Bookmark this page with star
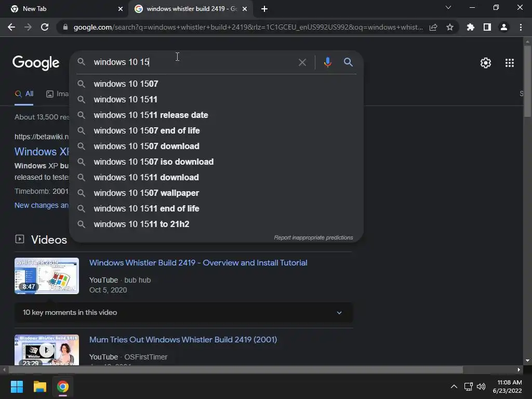Viewport: 532px width, 399px height. (x=450, y=27)
